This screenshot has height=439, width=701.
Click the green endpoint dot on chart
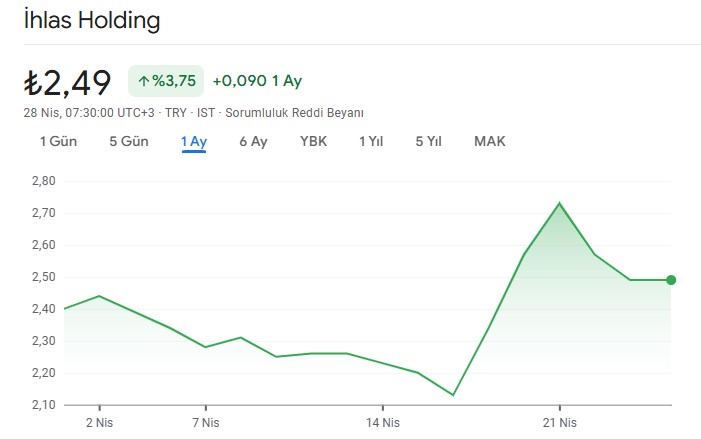pyautogui.click(x=671, y=280)
